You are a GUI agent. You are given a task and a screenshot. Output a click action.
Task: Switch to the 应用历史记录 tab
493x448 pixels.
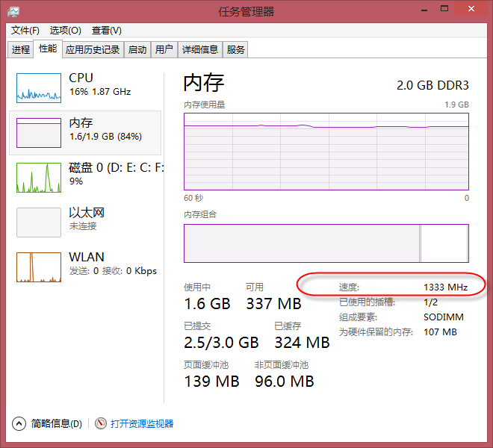[x=93, y=50]
